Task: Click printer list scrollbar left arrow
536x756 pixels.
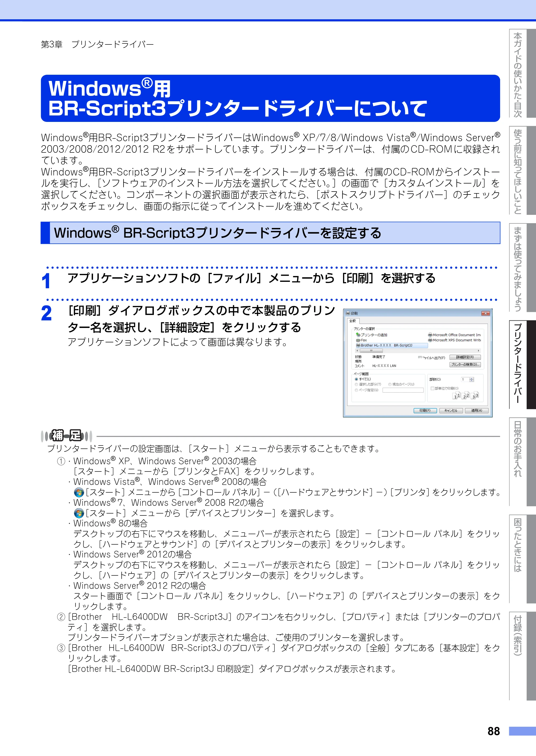Action: click(357, 351)
